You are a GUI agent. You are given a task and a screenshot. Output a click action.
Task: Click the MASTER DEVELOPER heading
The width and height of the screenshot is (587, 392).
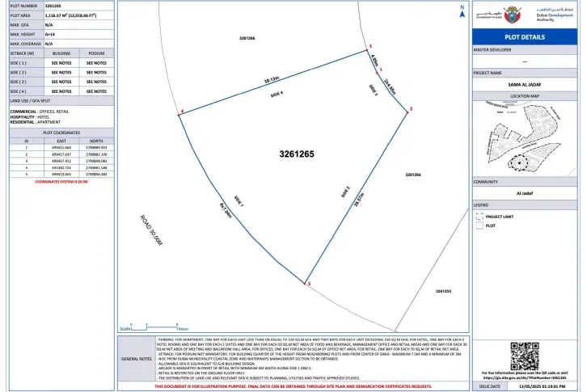[492, 50]
